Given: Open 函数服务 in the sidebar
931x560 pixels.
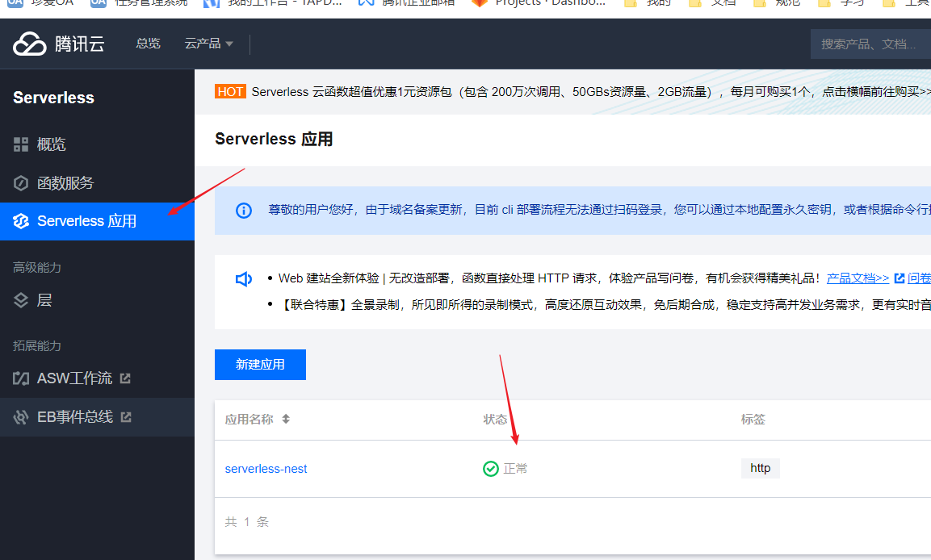Looking at the screenshot, I should click(98, 182).
